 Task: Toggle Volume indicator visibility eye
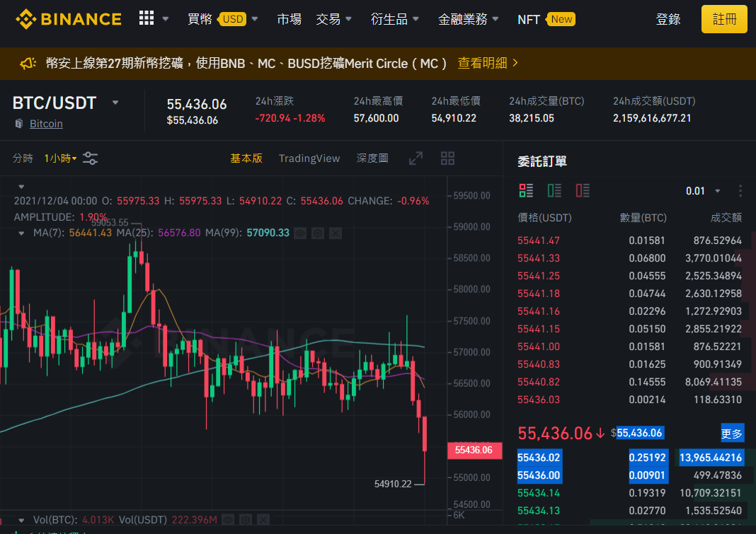227,520
